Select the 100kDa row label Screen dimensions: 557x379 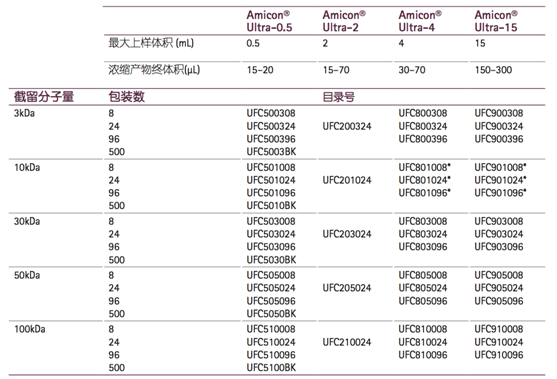[x=29, y=329]
